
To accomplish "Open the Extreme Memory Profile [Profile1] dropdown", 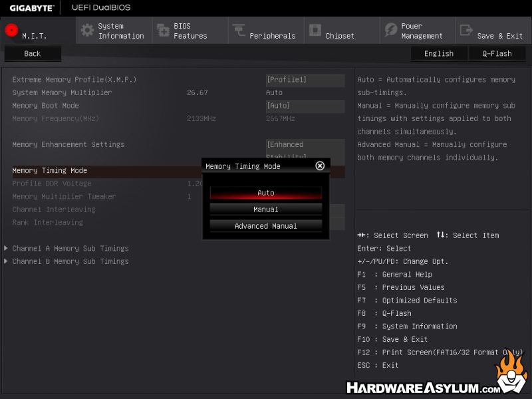I will (305, 80).
